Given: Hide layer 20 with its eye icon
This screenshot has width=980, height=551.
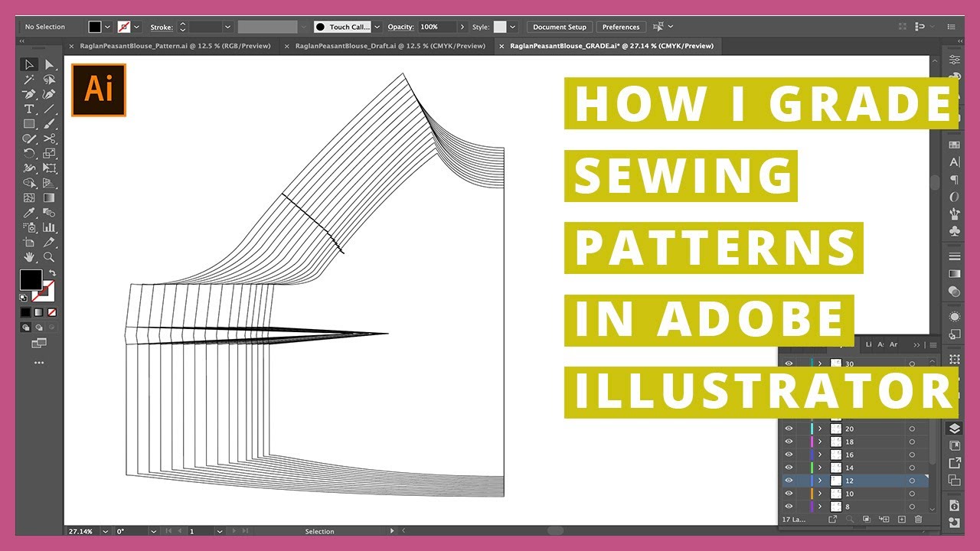Looking at the screenshot, I should pos(789,429).
